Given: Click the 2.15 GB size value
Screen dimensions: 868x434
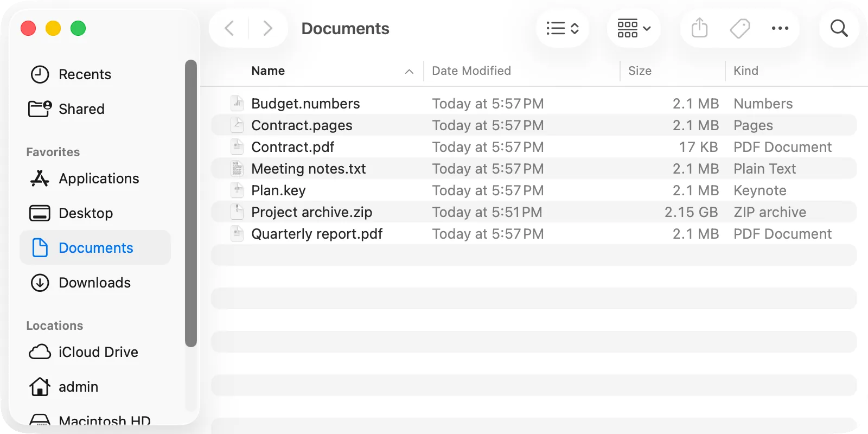Looking at the screenshot, I should click(x=691, y=212).
